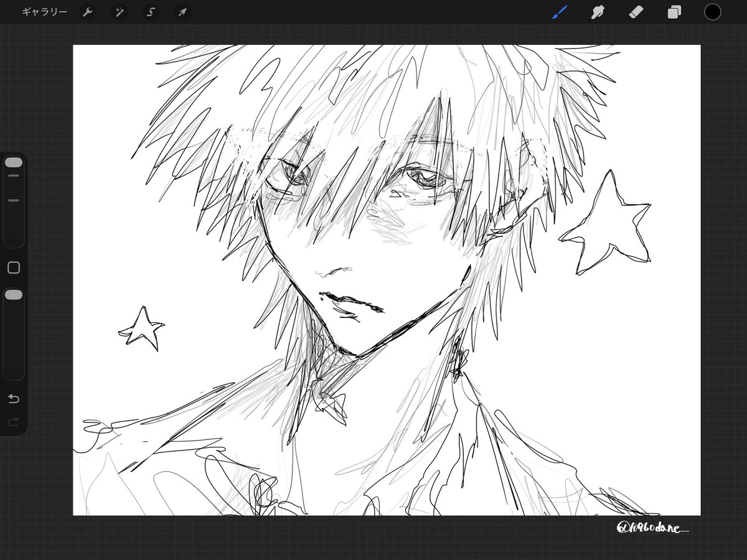
Task: Switch to the Eraser tool
Action: [636, 11]
